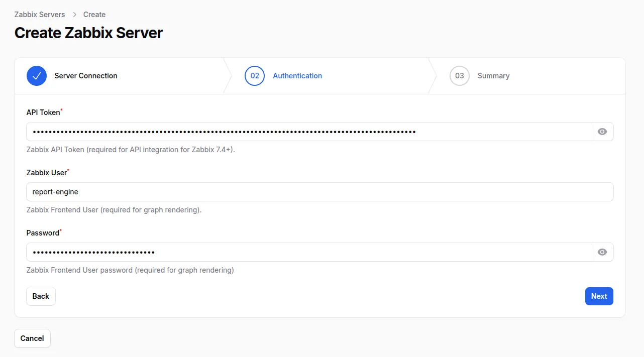
Task: Click the breadcrumb chevron separator
Action: click(x=74, y=15)
